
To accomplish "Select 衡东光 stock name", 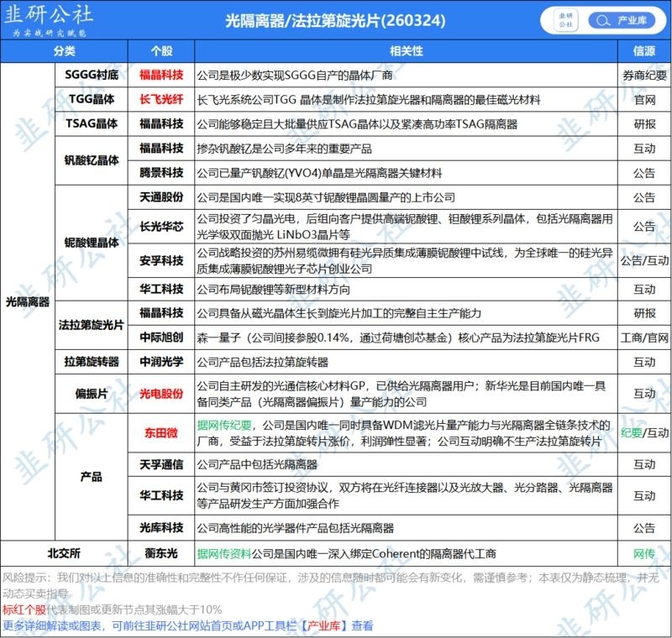I will 161,553.
